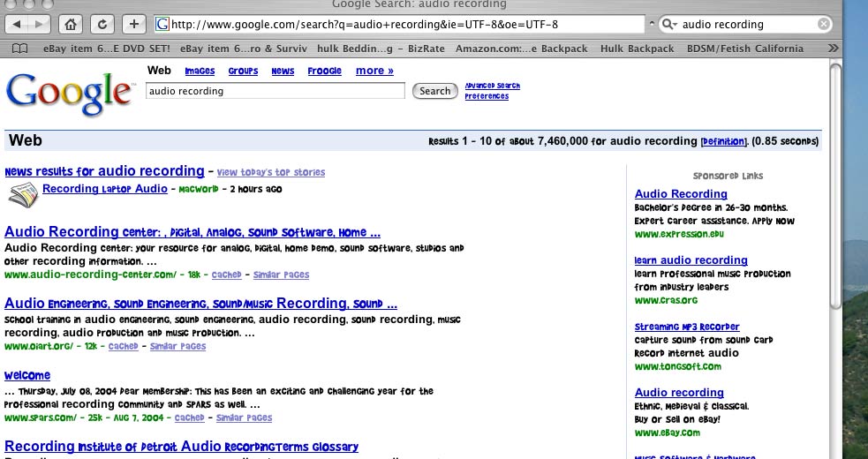Open eBay item DVD SET bookmark
This screenshot has height=459, width=868.
[106, 49]
